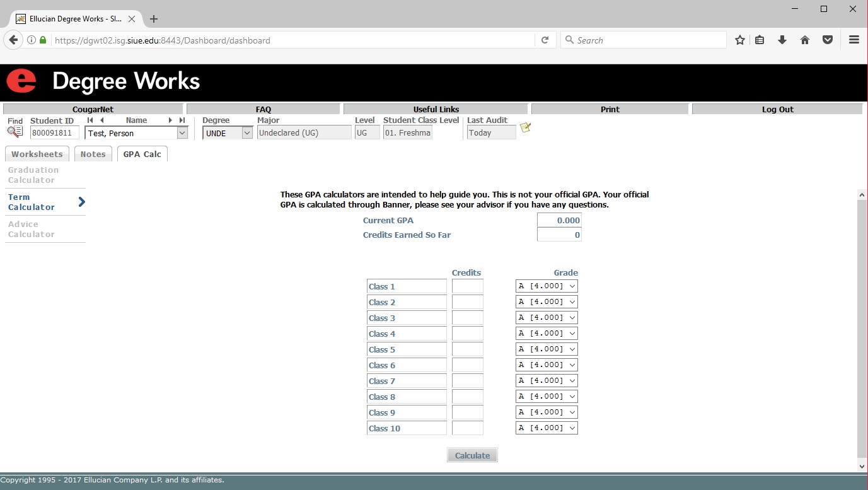
Task: Open the Graduation Calculator link
Action: point(33,175)
